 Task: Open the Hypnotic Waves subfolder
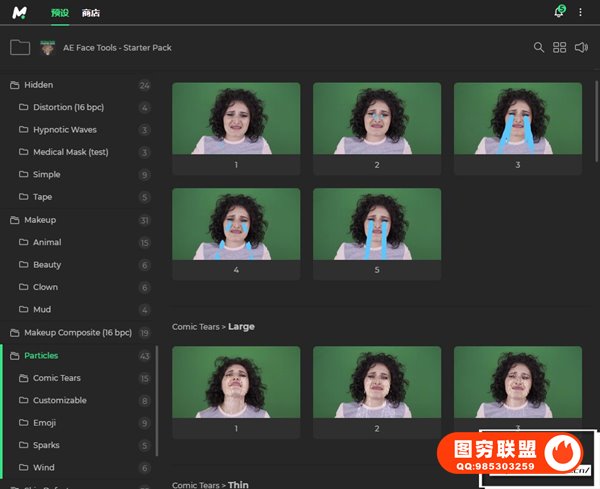[x=64, y=130]
